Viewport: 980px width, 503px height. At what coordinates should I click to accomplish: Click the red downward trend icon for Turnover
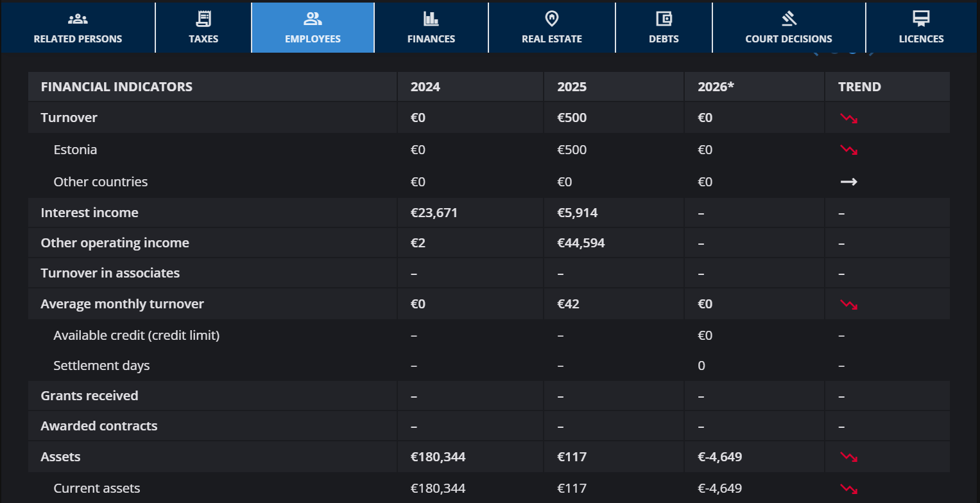pyautogui.click(x=849, y=118)
